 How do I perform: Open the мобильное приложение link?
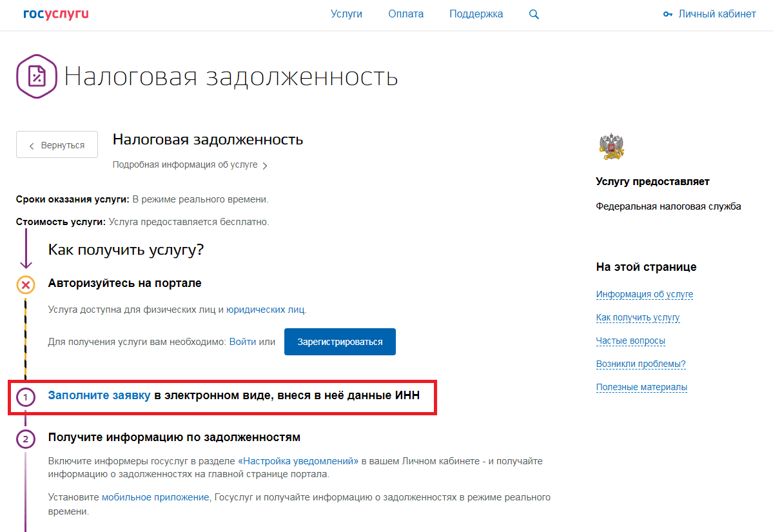point(155,497)
